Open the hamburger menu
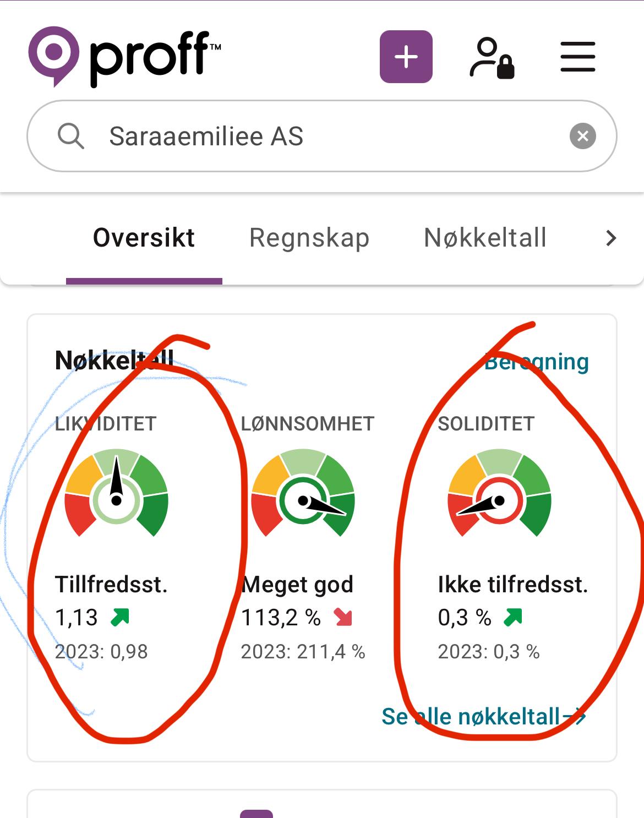Viewport: 644px width, 818px height. click(x=577, y=57)
